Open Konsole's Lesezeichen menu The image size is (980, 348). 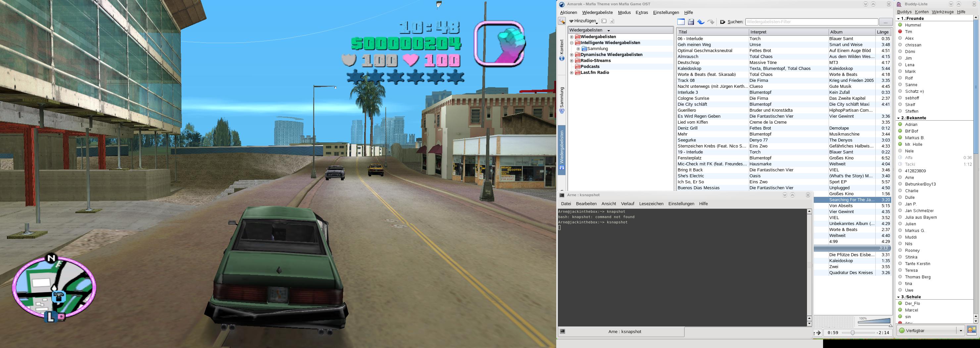click(x=651, y=204)
